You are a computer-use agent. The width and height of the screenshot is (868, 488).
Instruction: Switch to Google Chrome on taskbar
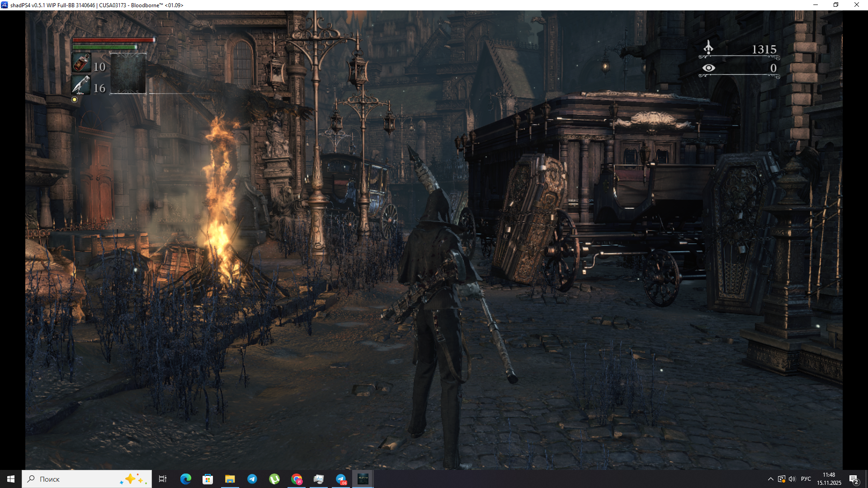pyautogui.click(x=297, y=479)
